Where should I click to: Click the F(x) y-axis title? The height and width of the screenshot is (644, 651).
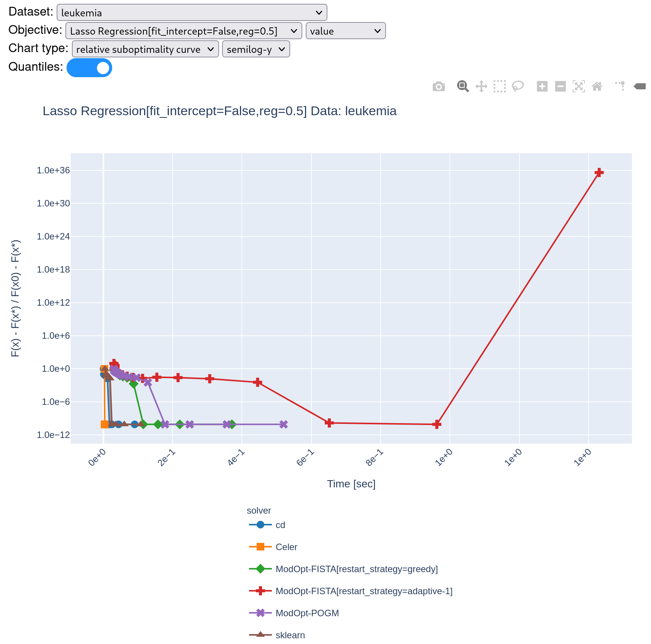pyautogui.click(x=15, y=298)
